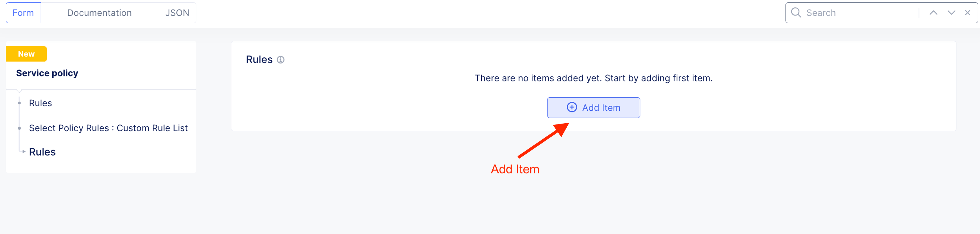Screen dimensions: 980x234
Task: Click the yellow New badge
Action: click(x=26, y=54)
